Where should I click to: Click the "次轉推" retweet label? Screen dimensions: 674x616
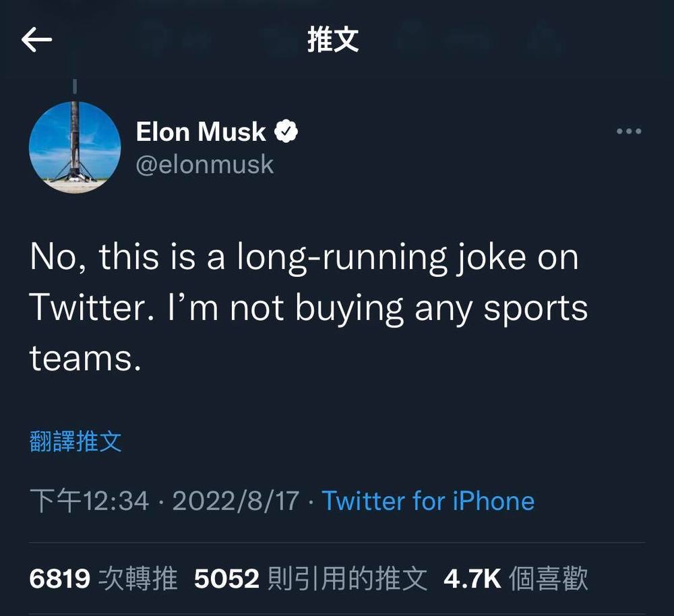click(139, 576)
